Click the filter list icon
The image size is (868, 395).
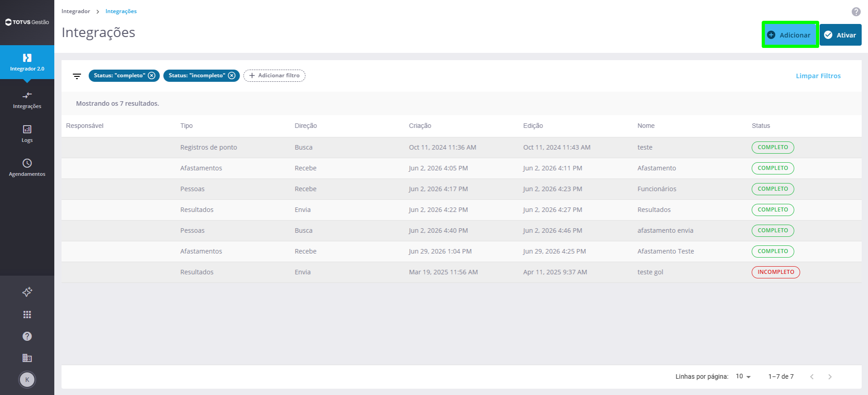tap(77, 76)
